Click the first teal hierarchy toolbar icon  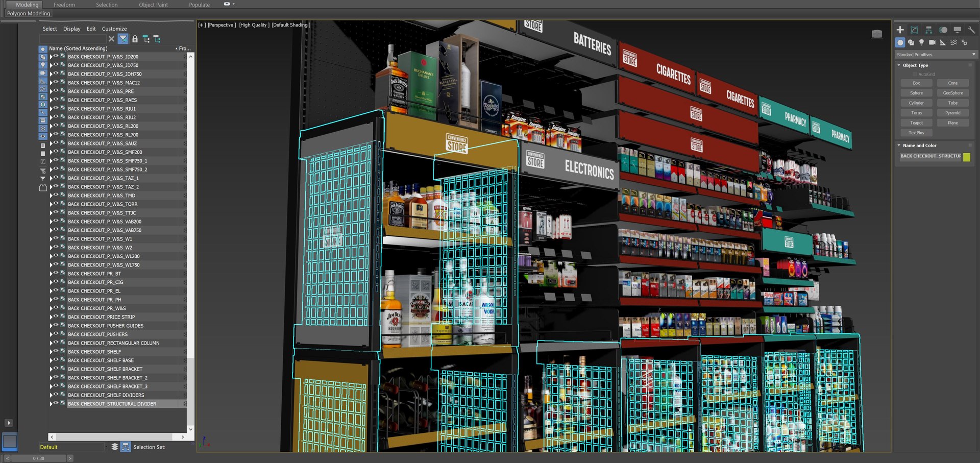146,39
